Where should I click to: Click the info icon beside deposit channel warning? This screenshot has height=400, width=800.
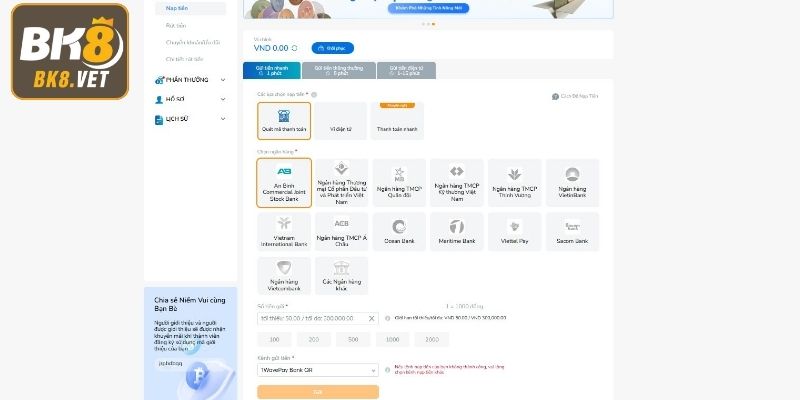(x=387, y=369)
